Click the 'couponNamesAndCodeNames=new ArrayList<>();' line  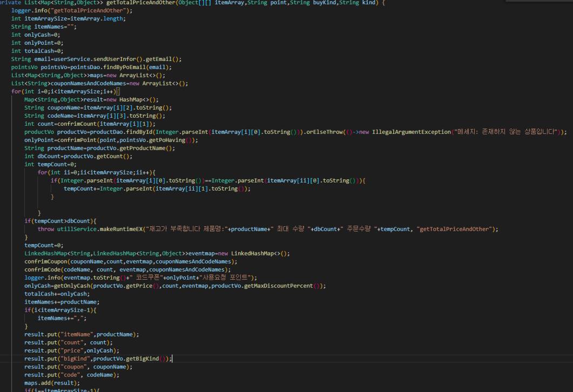point(100,83)
